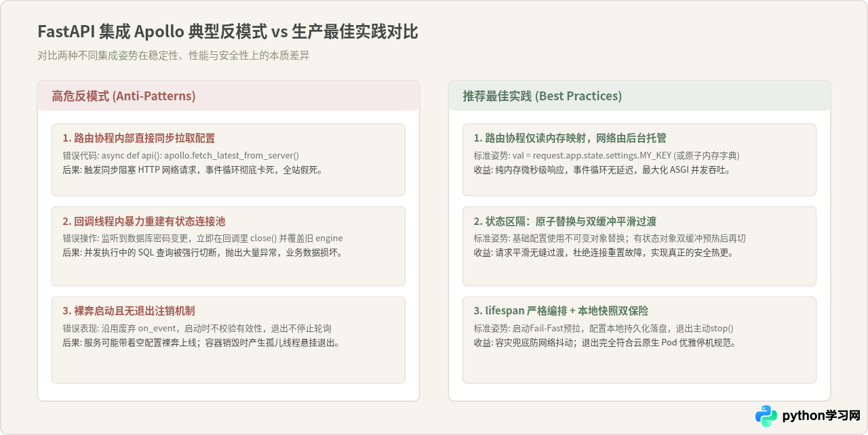Viewport: 868px width, 435px height.
Task: Click the line '收益: 容灾兜底防网络抖动'
Action: pyautogui.click(x=605, y=343)
